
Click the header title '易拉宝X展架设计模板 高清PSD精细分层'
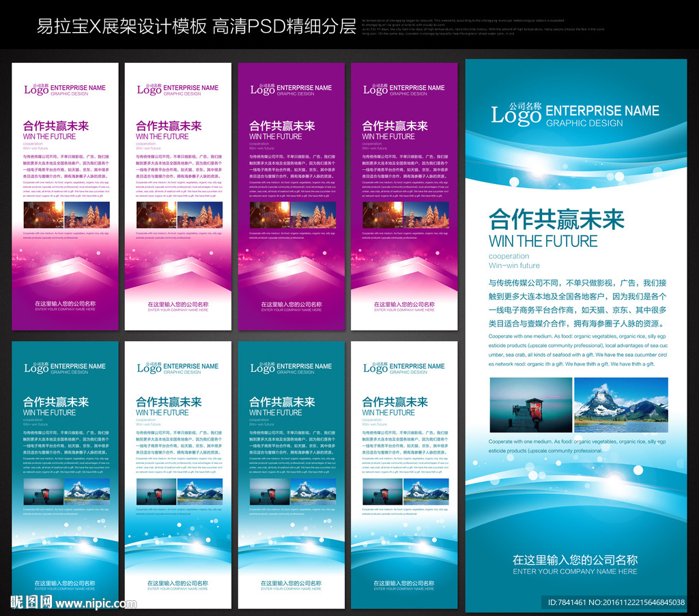point(196,27)
